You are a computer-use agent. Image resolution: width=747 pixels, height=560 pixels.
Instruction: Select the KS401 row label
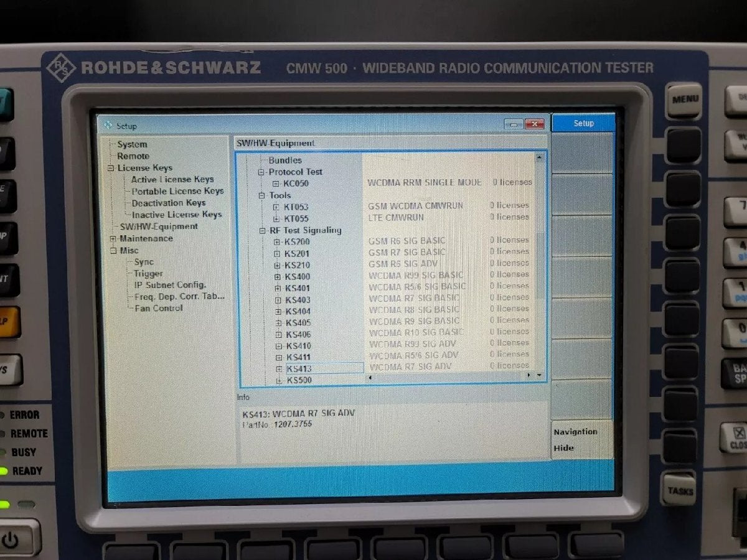(298, 289)
